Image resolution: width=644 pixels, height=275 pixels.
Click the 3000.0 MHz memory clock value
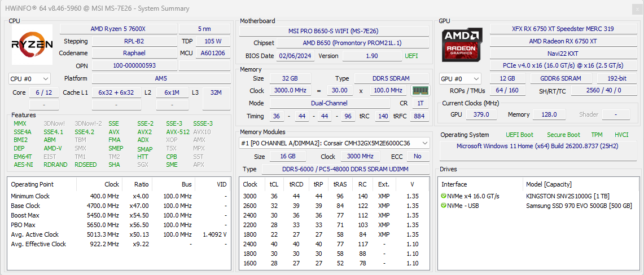click(290, 91)
